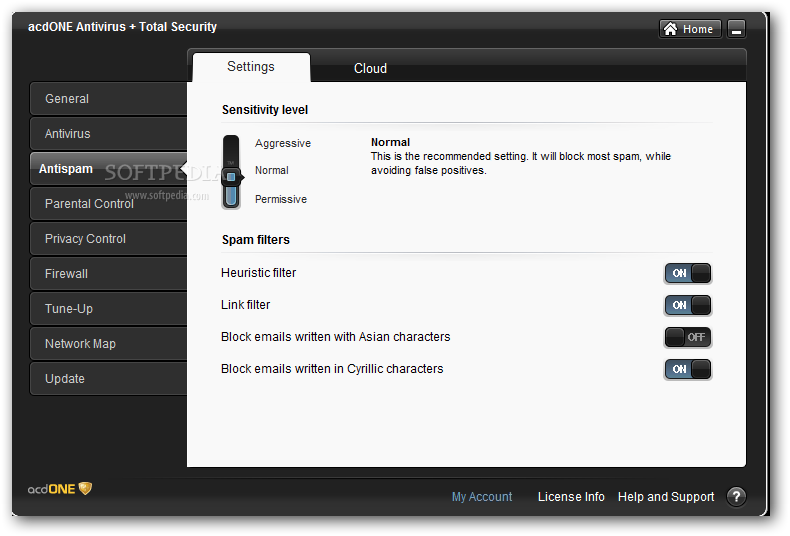Turn off the Heuristic filter toggle
This screenshot has width=790, height=536.
click(688, 274)
